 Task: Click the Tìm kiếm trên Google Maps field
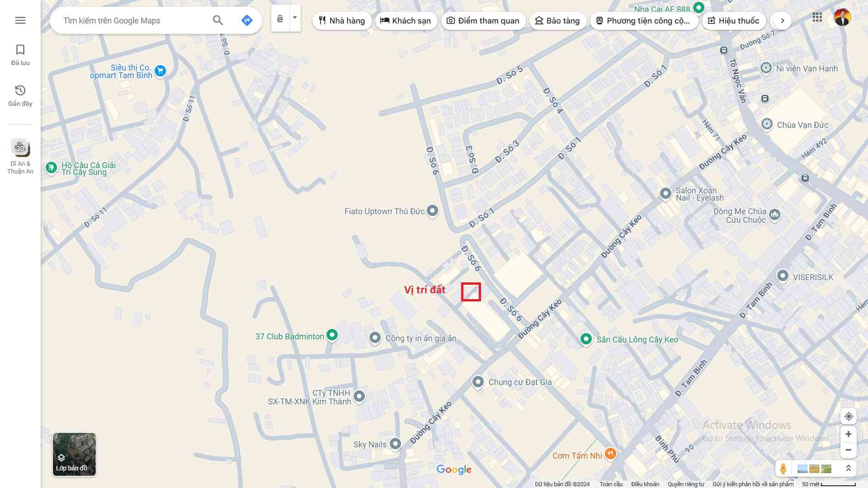(133, 21)
